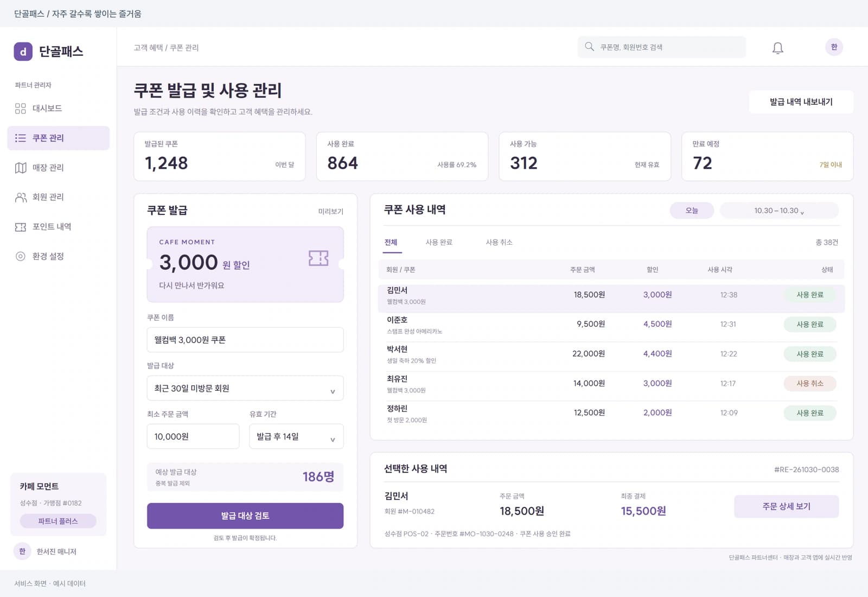Open the notification bell

point(778,48)
